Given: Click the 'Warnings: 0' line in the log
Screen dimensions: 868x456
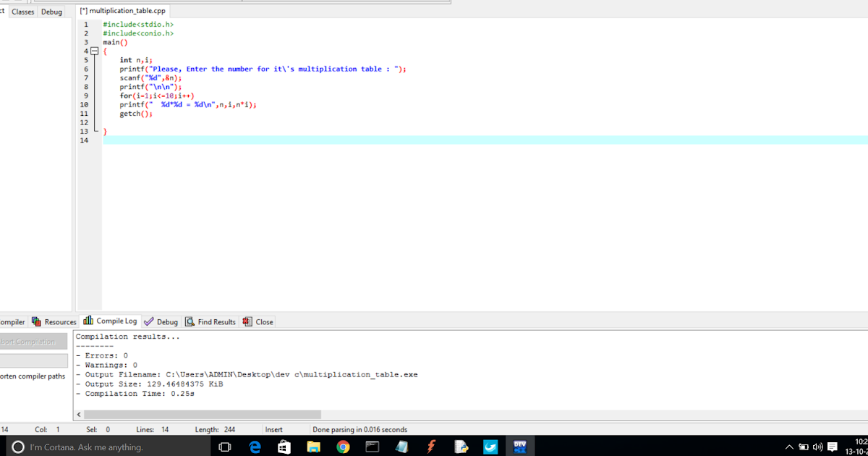Looking at the screenshot, I should pyautogui.click(x=106, y=365).
